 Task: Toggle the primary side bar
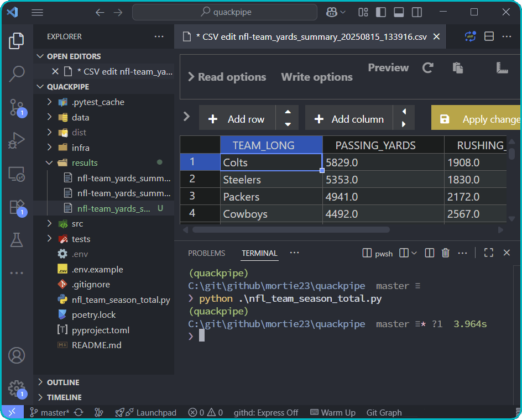pos(381,12)
